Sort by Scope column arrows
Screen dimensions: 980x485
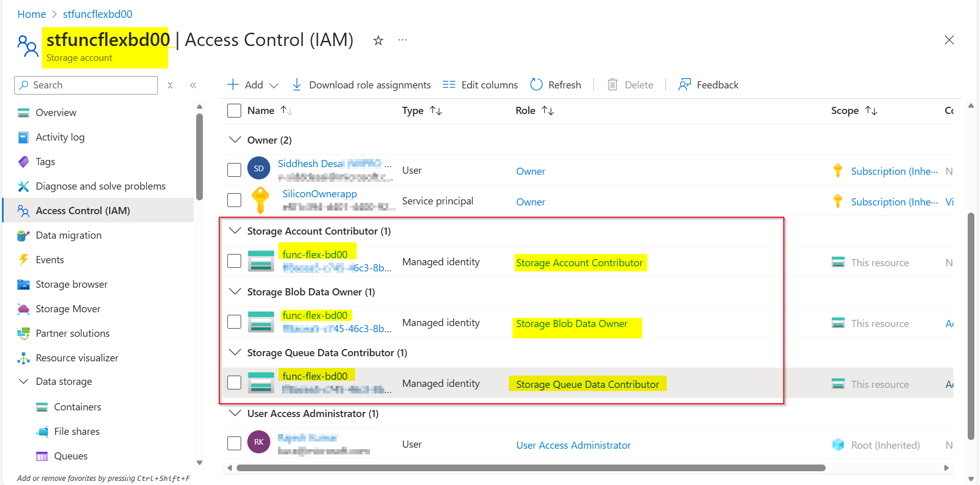pyautogui.click(x=871, y=110)
